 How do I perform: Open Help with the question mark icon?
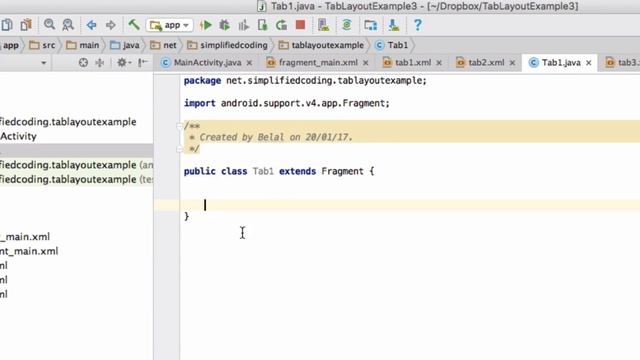(x=417, y=25)
